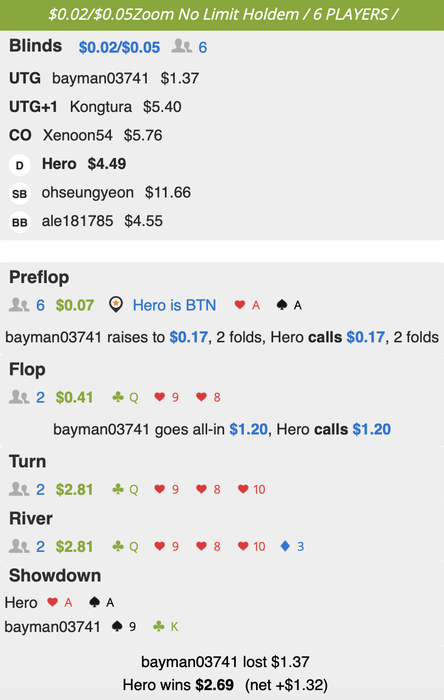
Task: Click the dealer button D icon
Action: pyautogui.click(x=20, y=165)
